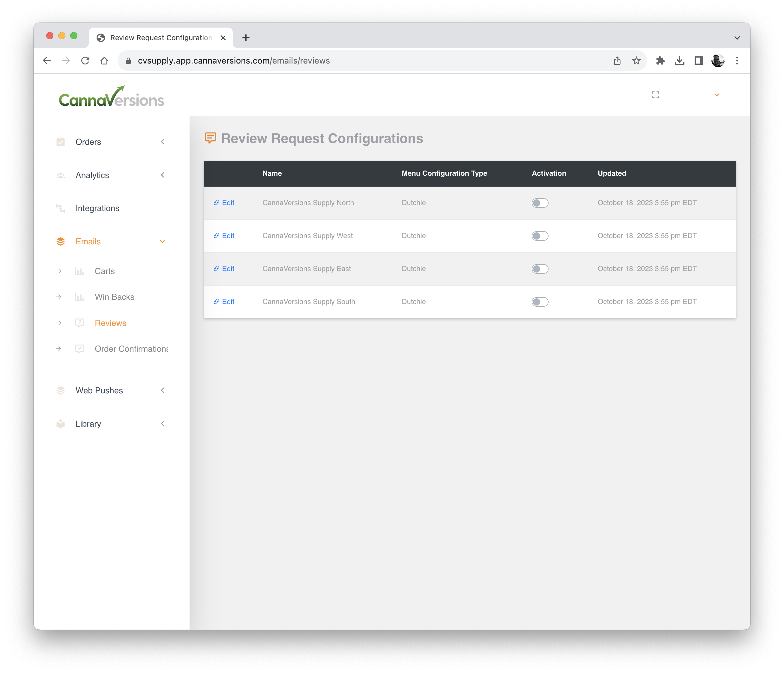Expand the Orders menu chevron

click(162, 142)
